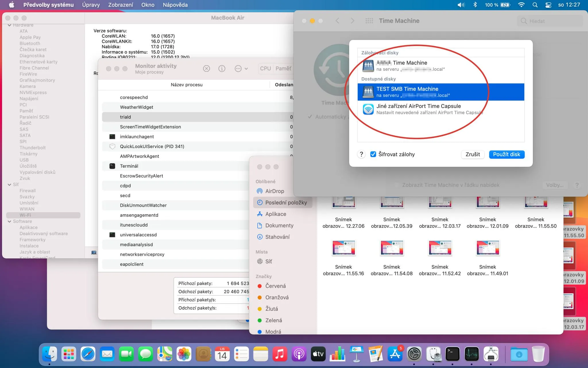Open Control Center in the menu bar
Image resolution: width=588 pixels, height=368 pixels.
(548, 5)
